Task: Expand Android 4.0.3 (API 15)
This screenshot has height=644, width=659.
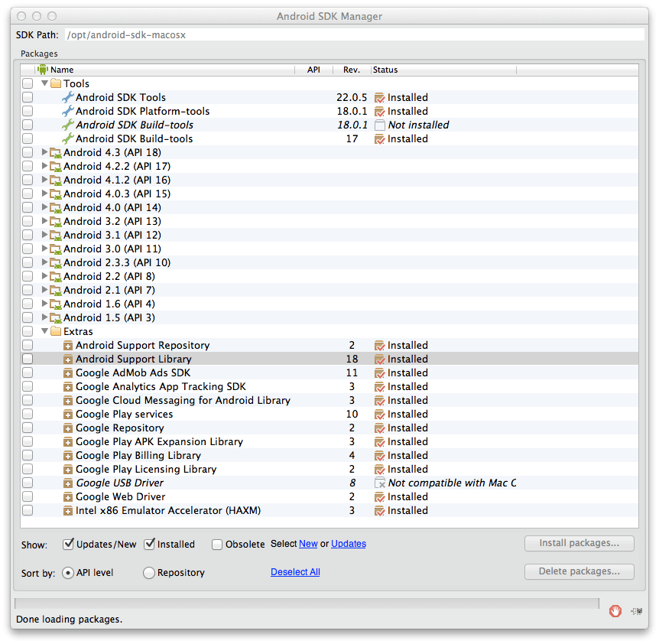Action: [x=44, y=194]
